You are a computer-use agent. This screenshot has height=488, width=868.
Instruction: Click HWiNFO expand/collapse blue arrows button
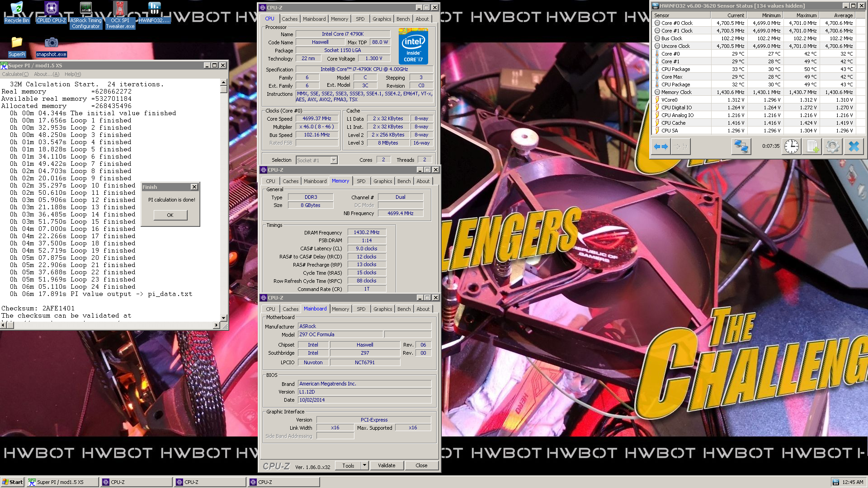pos(661,146)
